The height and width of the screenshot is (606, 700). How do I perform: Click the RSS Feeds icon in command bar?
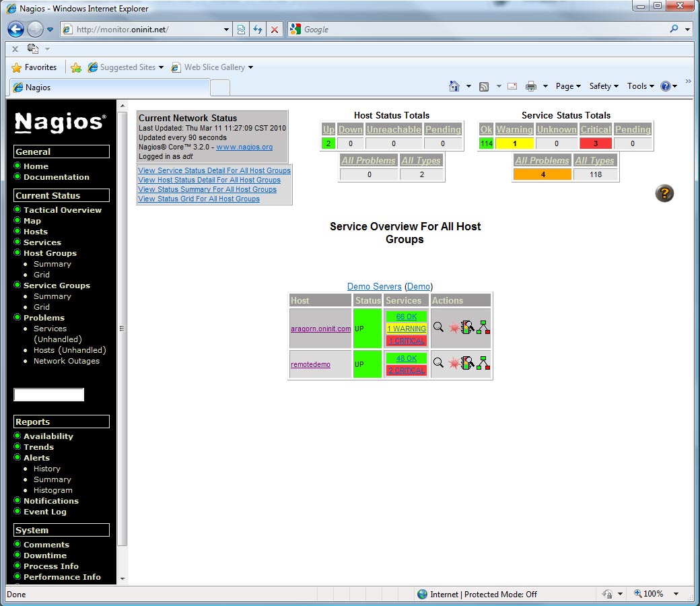pyautogui.click(x=484, y=86)
